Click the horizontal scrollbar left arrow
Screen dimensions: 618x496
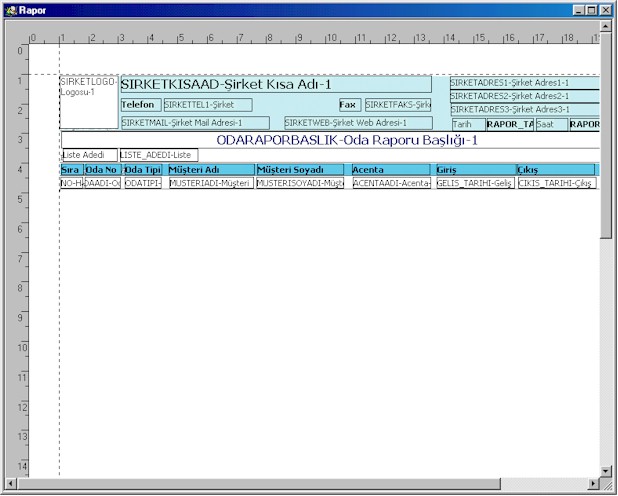coord(9,485)
